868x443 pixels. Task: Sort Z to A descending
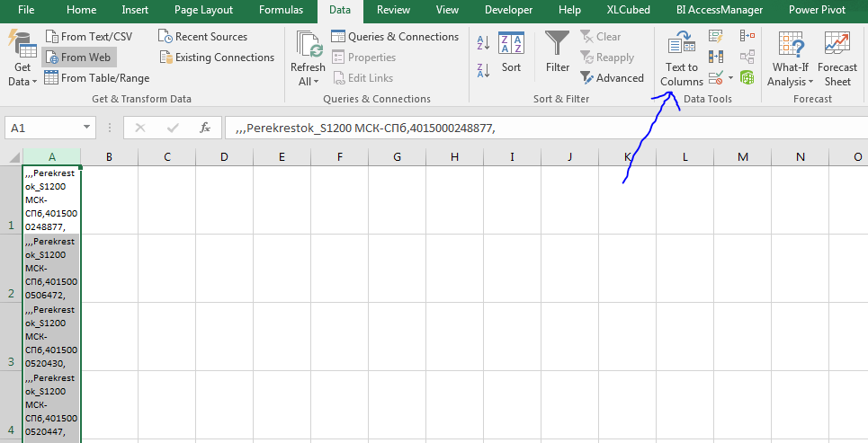[x=483, y=70]
